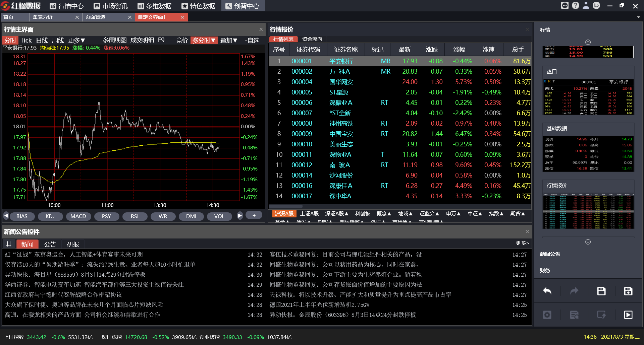
Task: Click the 成交明细 button
Action: tap(142, 40)
